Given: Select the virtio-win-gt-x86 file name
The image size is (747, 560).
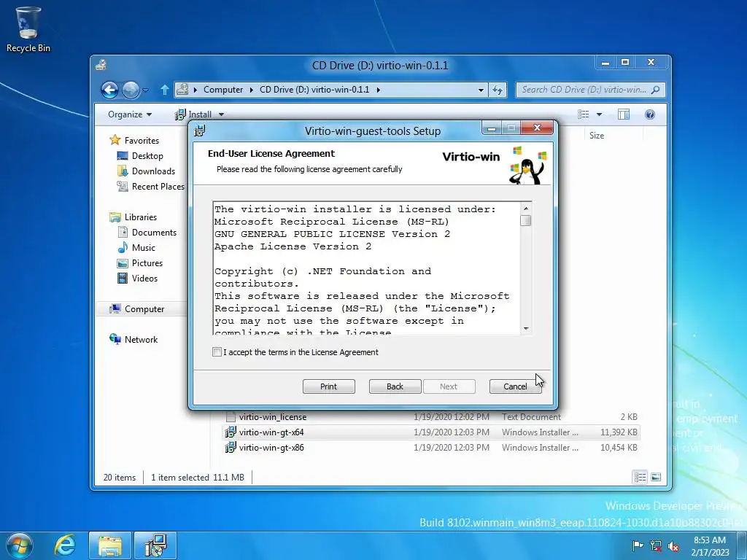Looking at the screenshot, I should [x=271, y=448].
